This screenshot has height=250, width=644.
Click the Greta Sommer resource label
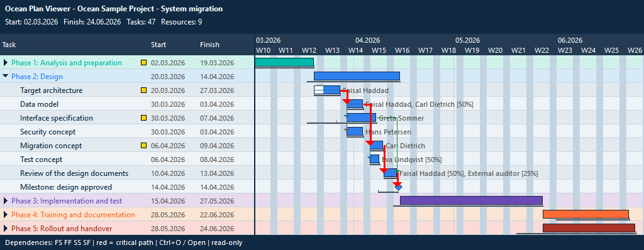[401, 118]
